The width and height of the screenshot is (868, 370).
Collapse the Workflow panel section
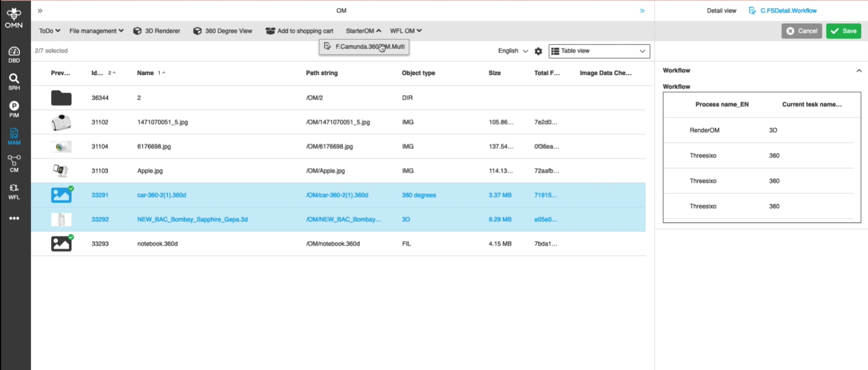coord(859,70)
